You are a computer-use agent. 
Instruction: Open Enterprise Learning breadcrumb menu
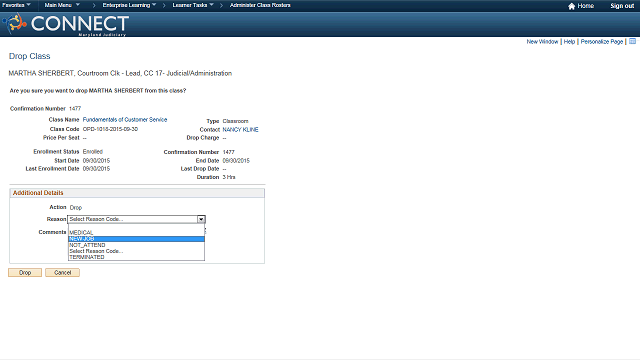(129, 5)
